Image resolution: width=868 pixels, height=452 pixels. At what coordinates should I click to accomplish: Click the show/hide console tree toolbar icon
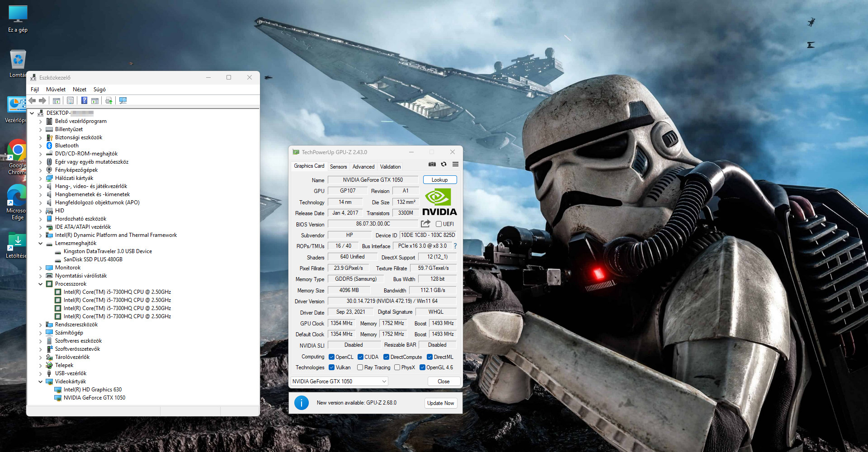(57, 101)
